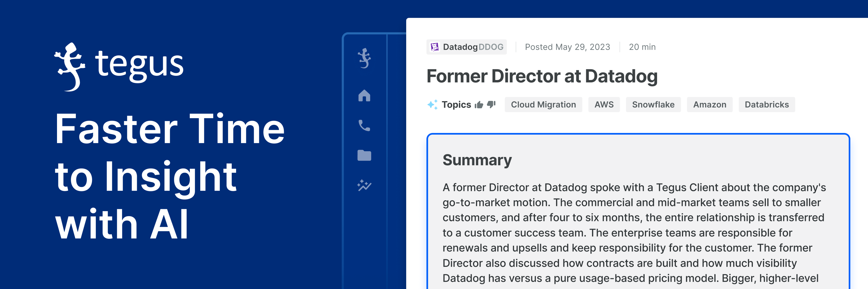Click the '20 min' duration text

642,47
